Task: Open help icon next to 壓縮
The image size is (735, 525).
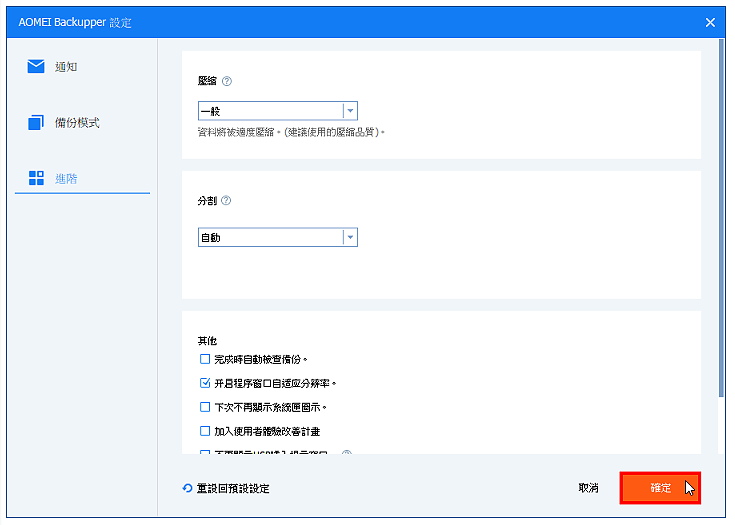Action: (226, 81)
